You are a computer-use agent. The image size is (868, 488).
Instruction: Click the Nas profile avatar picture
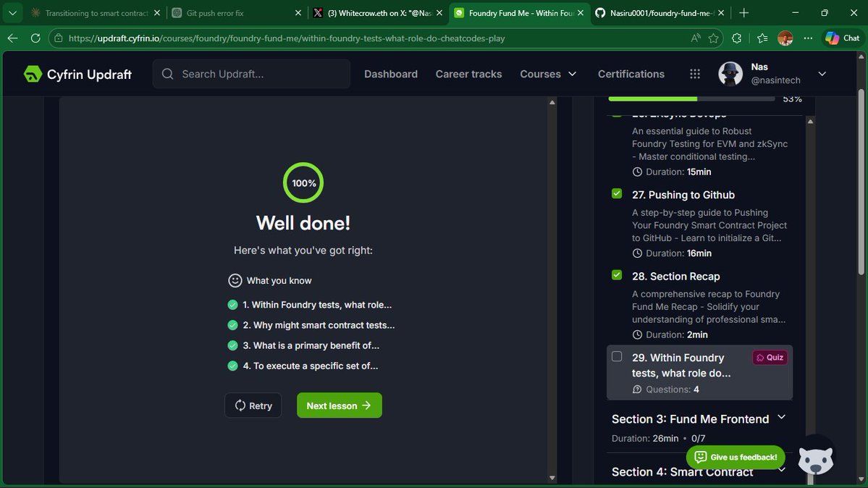point(729,73)
